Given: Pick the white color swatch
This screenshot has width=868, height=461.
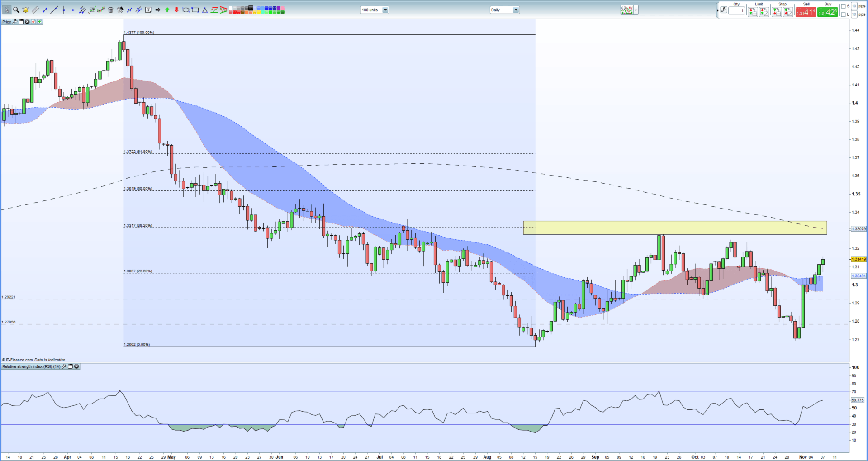Looking at the screenshot, I should [x=230, y=8].
